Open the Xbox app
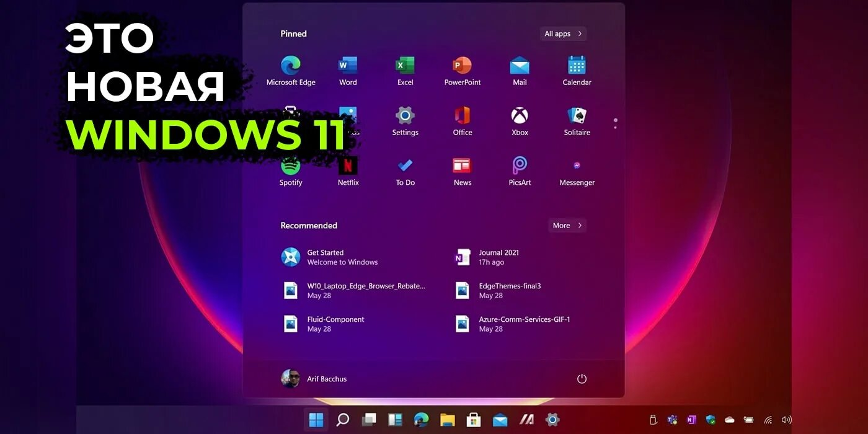The width and height of the screenshot is (868, 434). [520, 121]
